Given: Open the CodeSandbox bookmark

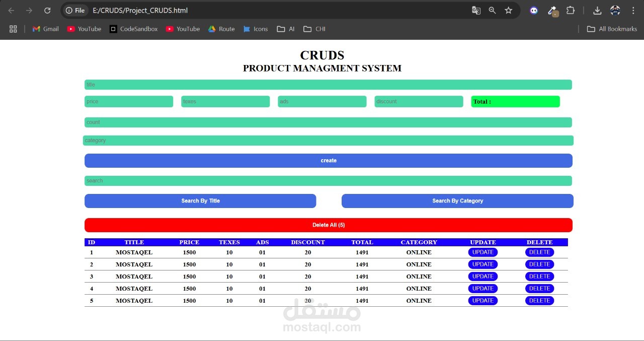Looking at the screenshot, I should click(x=133, y=29).
